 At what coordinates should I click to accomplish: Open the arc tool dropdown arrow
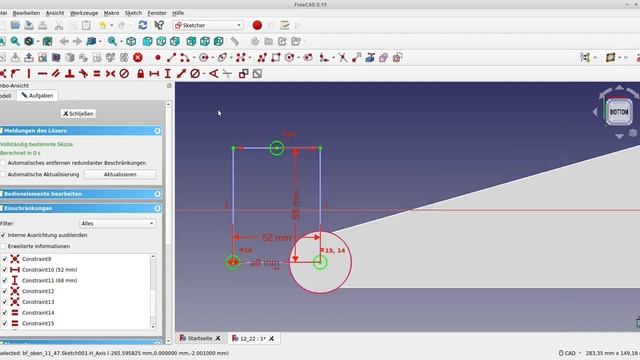pyautogui.click(x=194, y=58)
